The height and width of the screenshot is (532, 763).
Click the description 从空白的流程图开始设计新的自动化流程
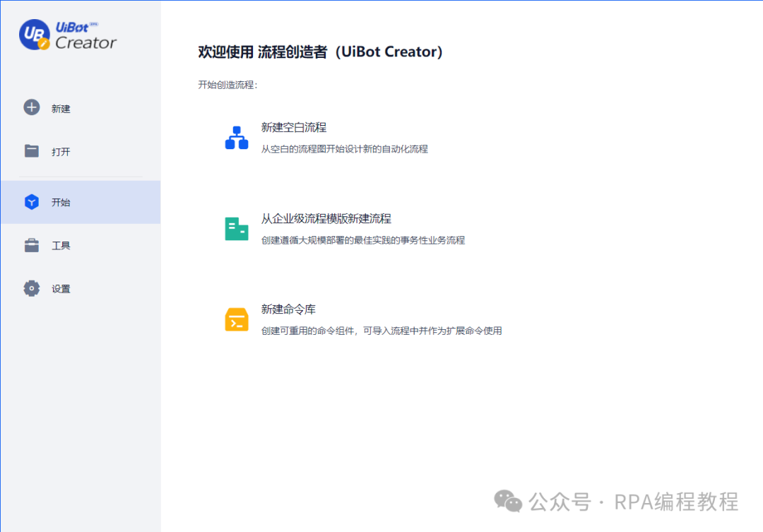coord(345,149)
